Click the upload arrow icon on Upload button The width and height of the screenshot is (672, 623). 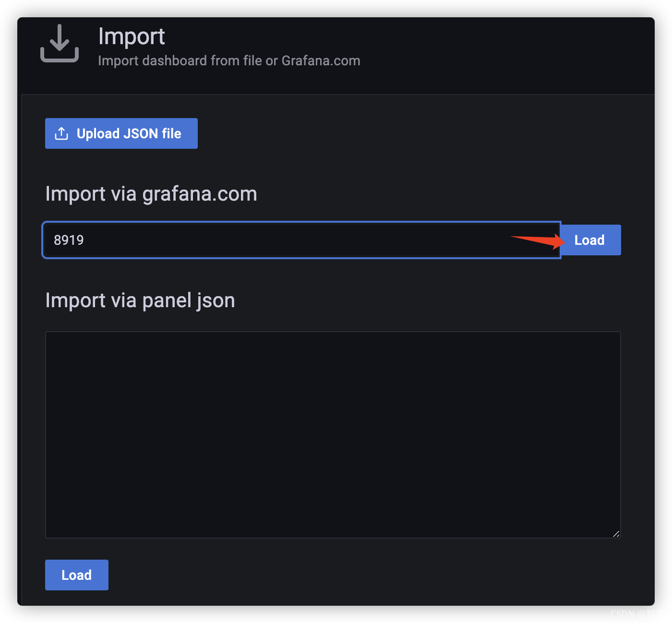[61, 133]
